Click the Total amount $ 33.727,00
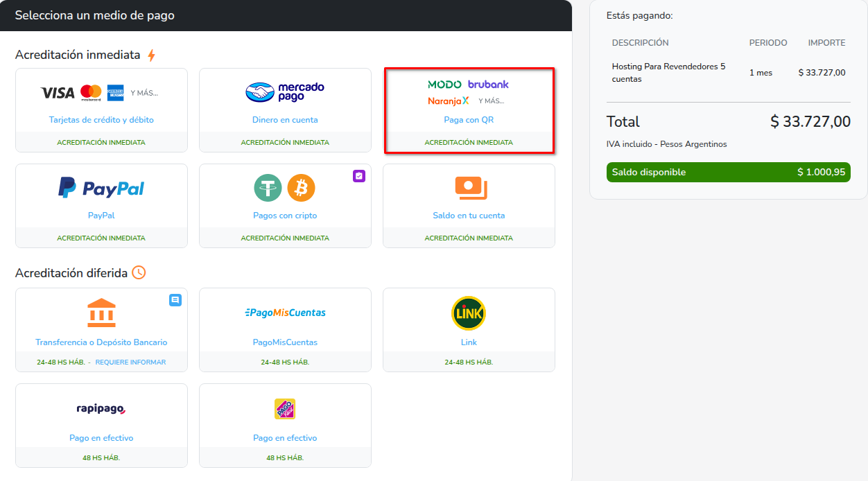The height and width of the screenshot is (481, 868). [810, 122]
